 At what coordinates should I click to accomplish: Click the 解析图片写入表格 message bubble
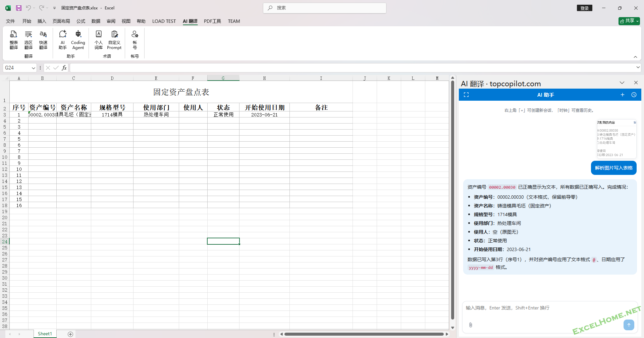[x=614, y=168]
